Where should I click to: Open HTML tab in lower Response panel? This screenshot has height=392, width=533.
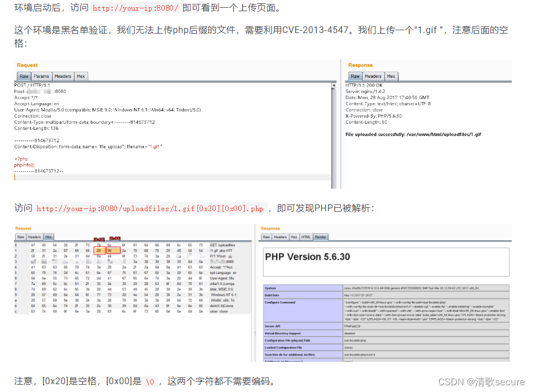click(x=306, y=237)
